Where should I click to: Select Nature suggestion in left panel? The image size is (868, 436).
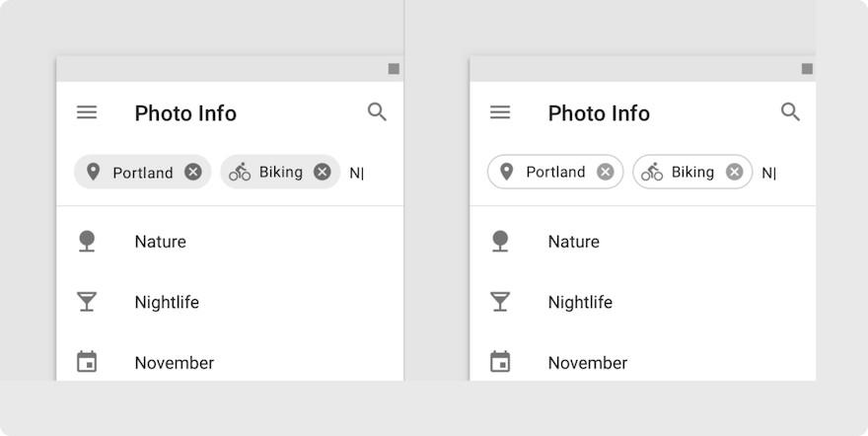point(230,242)
